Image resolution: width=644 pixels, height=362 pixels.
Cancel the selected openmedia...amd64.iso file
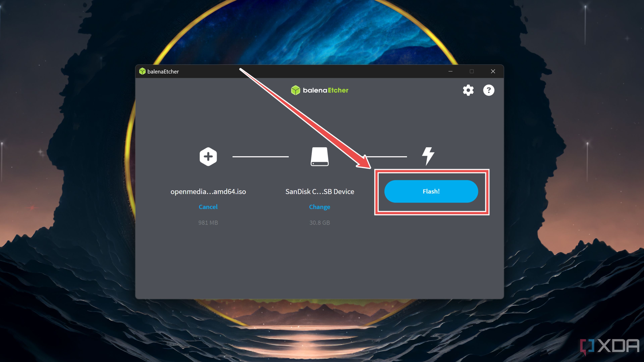(208, 207)
